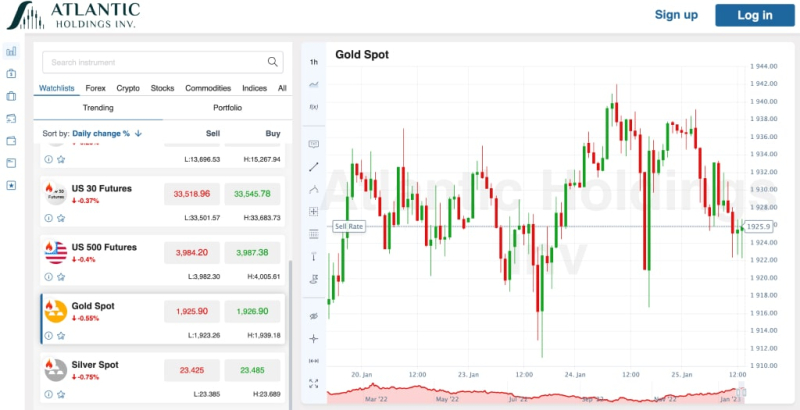800x410 pixels.
Task: Select the text annotation tool
Action: pos(314,144)
